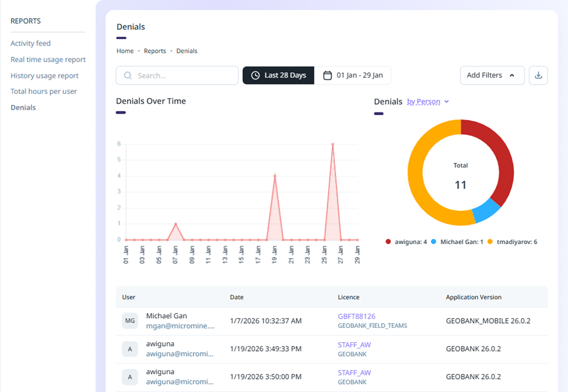The width and height of the screenshot is (568, 392).
Task: Select Total hours per user report
Action: tap(44, 91)
